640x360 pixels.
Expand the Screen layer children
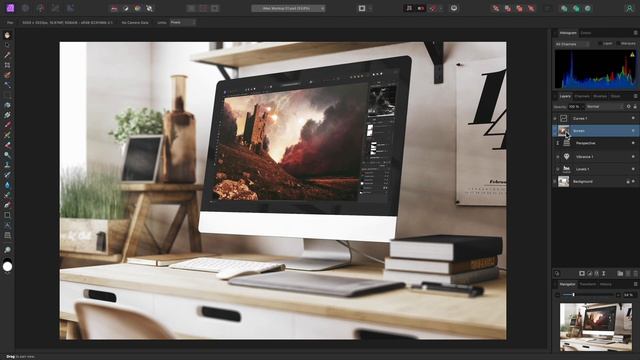click(555, 131)
